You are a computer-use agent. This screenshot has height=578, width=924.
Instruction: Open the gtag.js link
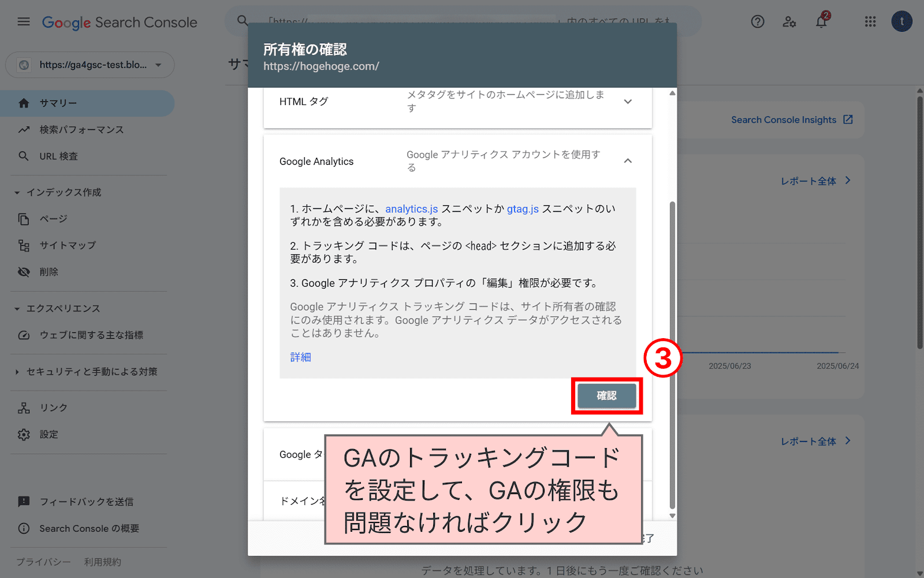[522, 209]
